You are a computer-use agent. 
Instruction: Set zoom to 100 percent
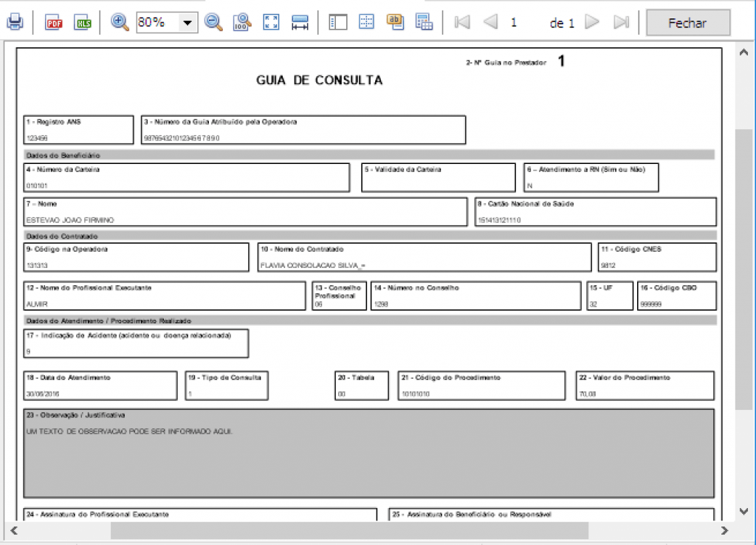(242, 22)
